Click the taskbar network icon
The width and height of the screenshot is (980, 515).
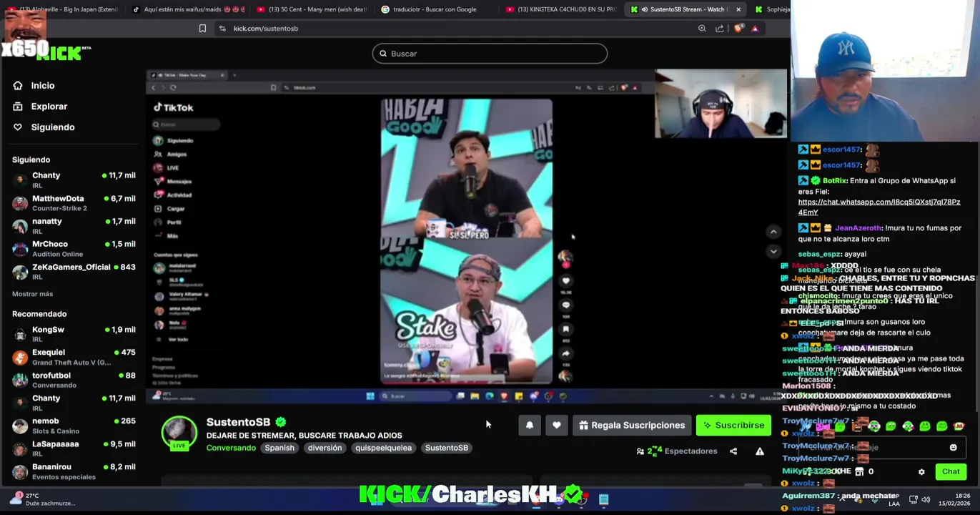[914, 499]
